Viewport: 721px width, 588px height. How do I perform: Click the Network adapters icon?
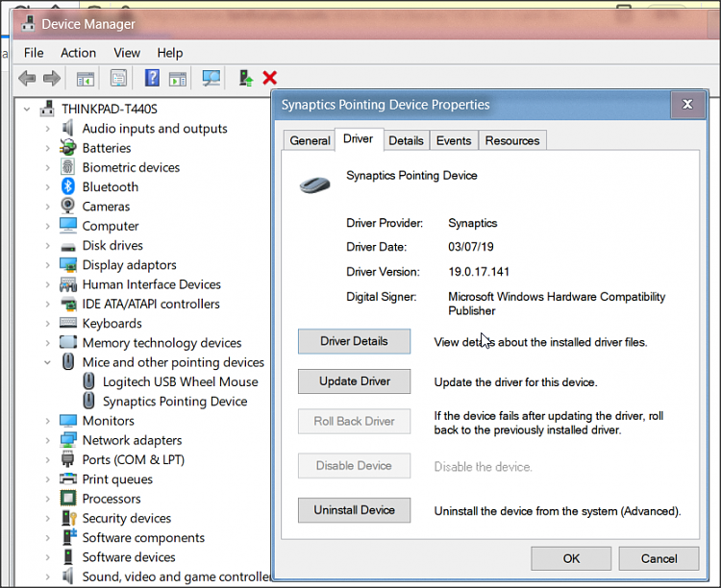click(x=68, y=440)
